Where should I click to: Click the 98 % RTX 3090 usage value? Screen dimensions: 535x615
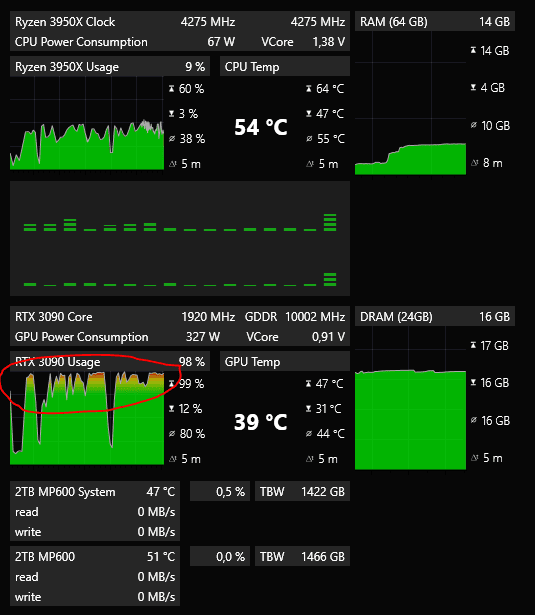(192, 362)
